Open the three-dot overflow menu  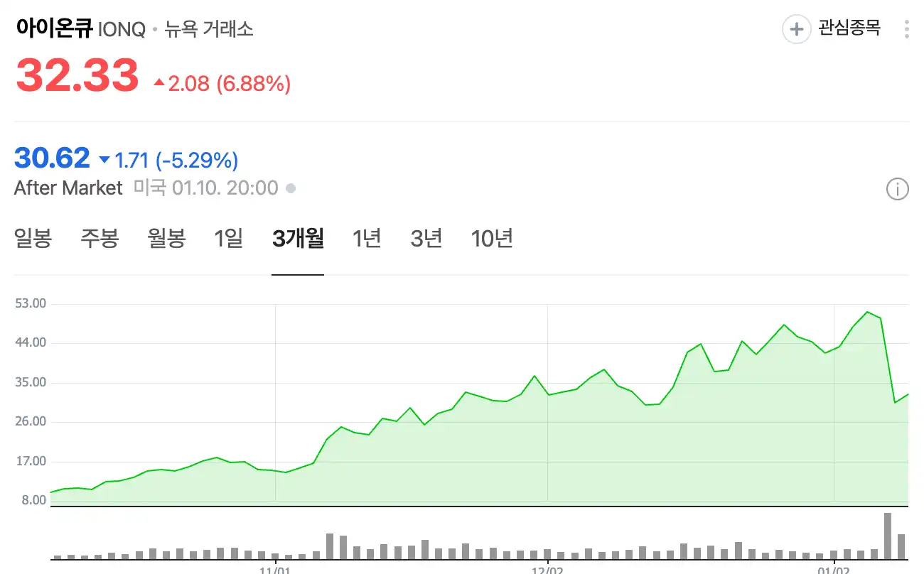[x=906, y=29]
